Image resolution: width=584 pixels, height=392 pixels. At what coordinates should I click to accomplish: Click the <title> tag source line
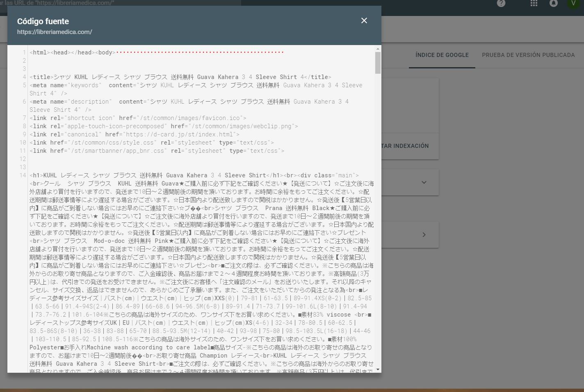pyautogui.click(x=180, y=77)
